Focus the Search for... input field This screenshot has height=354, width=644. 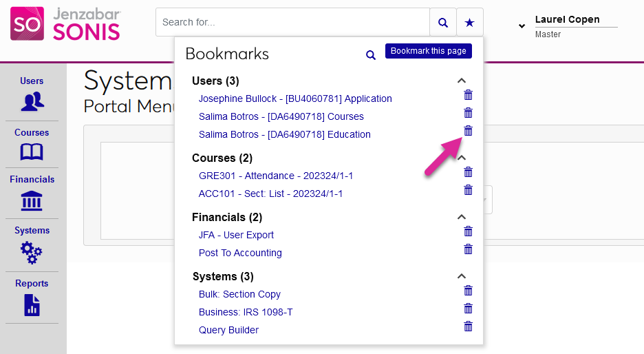(x=292, y=23)
